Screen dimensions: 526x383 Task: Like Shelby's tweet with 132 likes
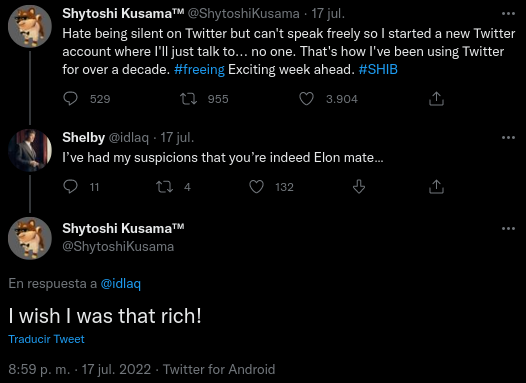point(256,187)
